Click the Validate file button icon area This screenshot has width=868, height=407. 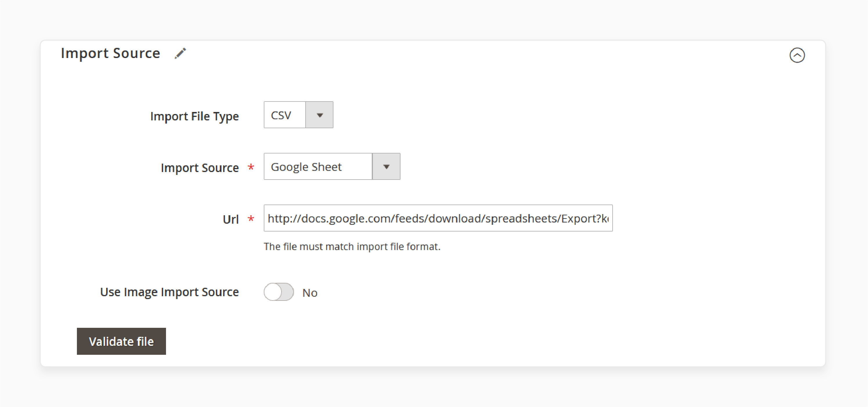(x=122, y=341)
